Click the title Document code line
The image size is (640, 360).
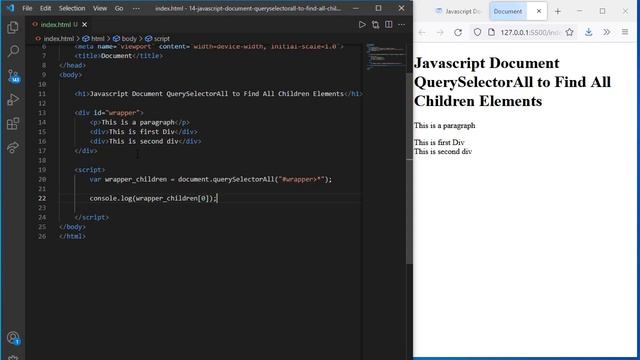[119, 56]
